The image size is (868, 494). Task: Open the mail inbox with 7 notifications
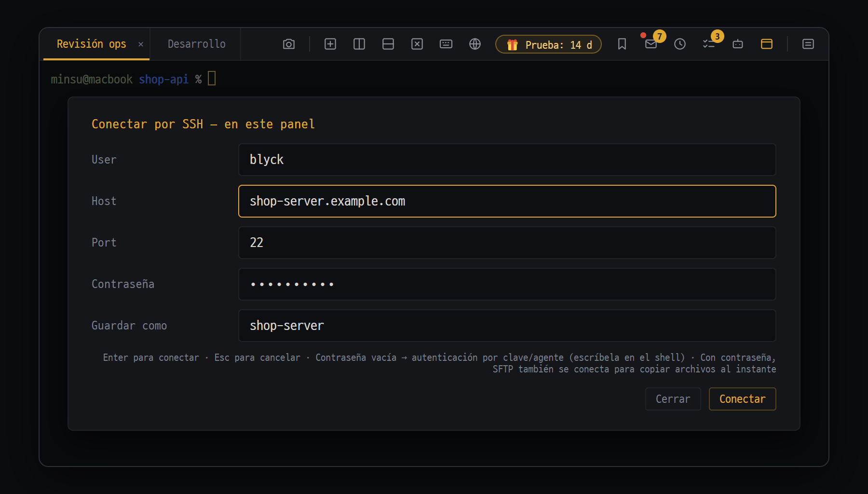(x=651, y=44)
